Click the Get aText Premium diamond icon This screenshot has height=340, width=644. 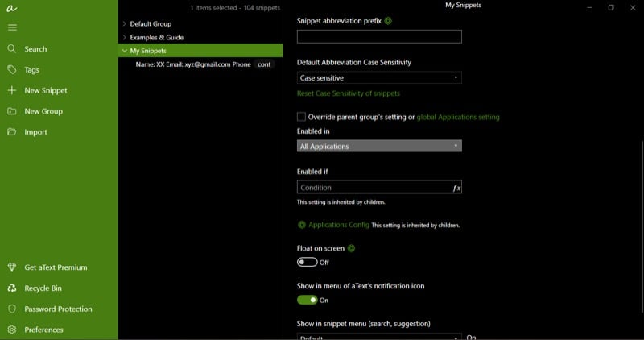click(12, 267)
